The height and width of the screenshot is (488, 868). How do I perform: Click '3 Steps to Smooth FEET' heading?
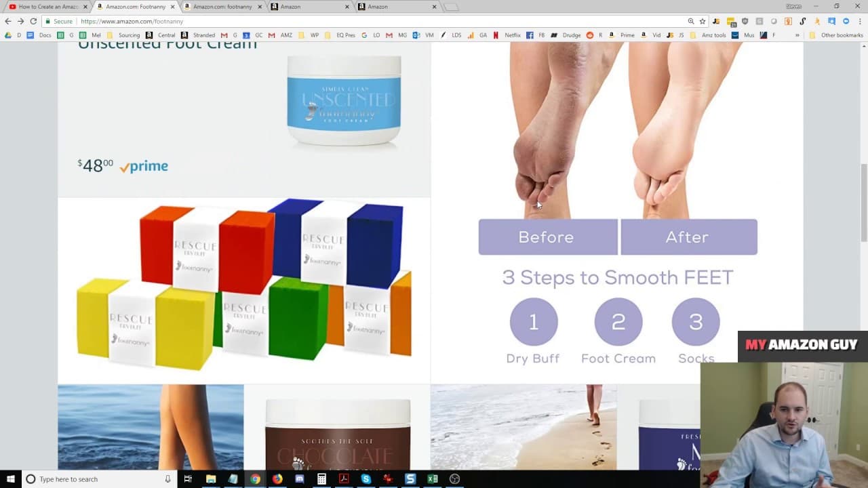click(x=618, y=278)
